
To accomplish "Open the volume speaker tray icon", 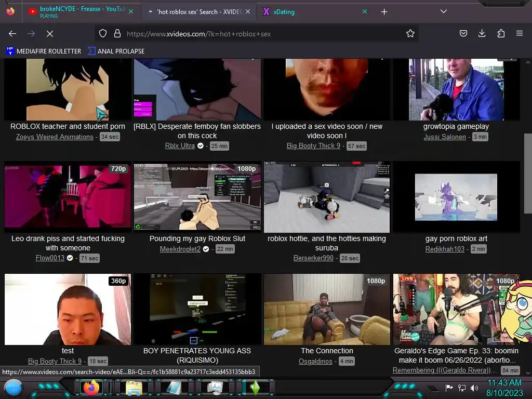I will (x=474, y=388).
